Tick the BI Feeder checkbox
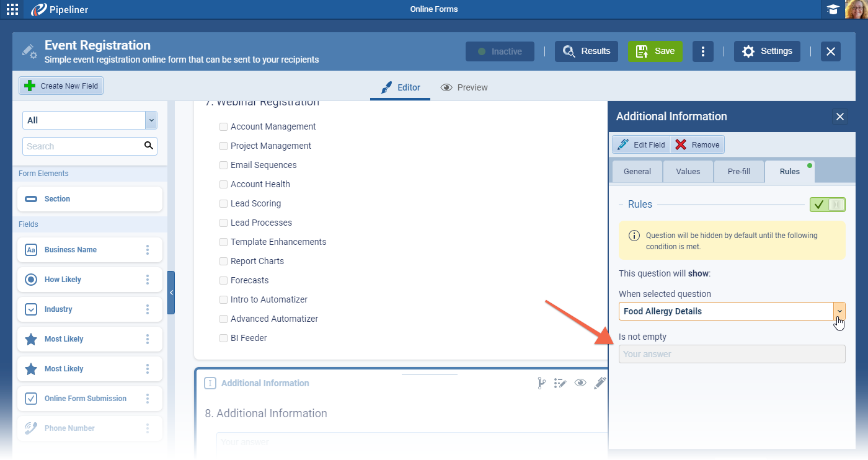The width and height of the screenshot is (868, 460). 224,338
